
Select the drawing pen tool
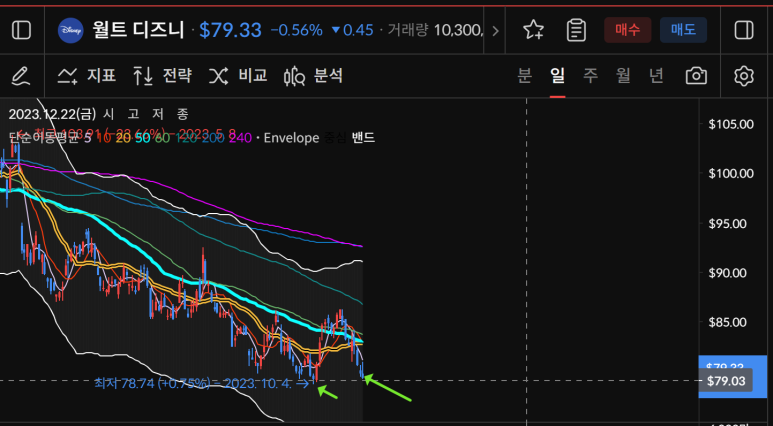(21, 76)
